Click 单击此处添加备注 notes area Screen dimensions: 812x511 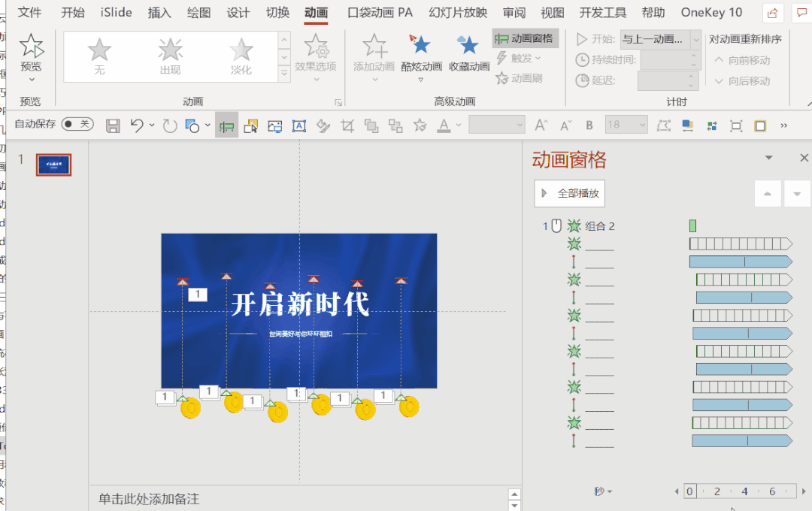[149, 499]
